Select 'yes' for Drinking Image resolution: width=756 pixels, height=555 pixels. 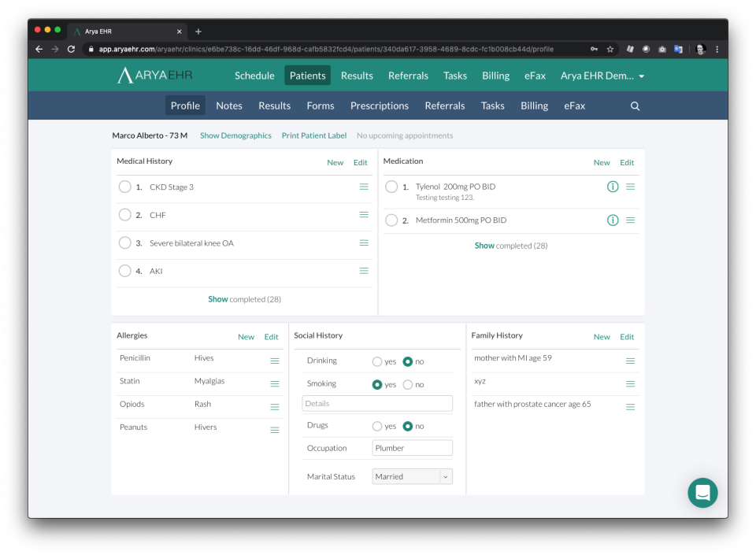coord(377,361)
